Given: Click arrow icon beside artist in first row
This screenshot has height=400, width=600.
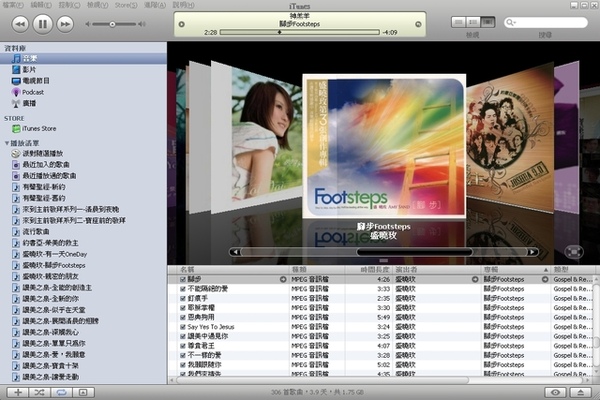Looking at the screenshot, I should [475, 279].
